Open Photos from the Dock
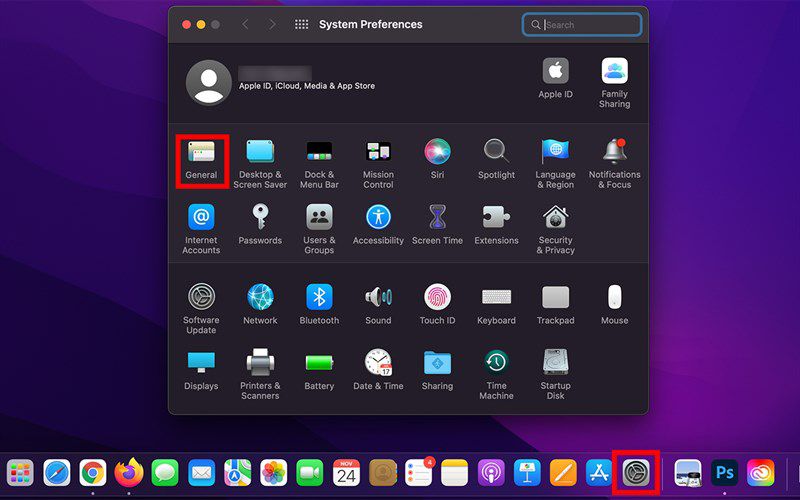Image resolution: width=800 pixels, height=500 pixels. pyautogui.click(x=274, y=473)
